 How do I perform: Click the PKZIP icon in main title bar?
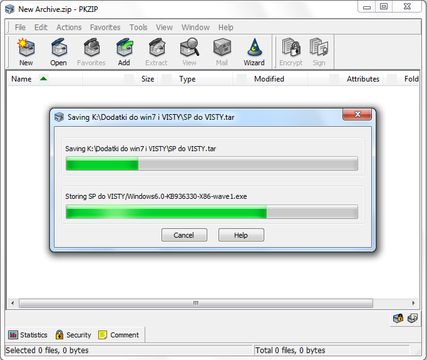pyautogui.click(x=9, y=9)
